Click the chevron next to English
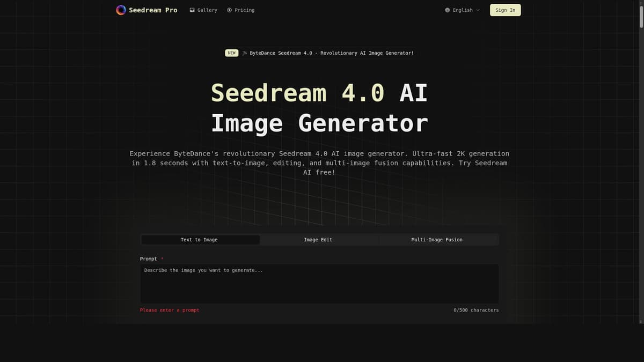644x362 pixels. [478, 10]
